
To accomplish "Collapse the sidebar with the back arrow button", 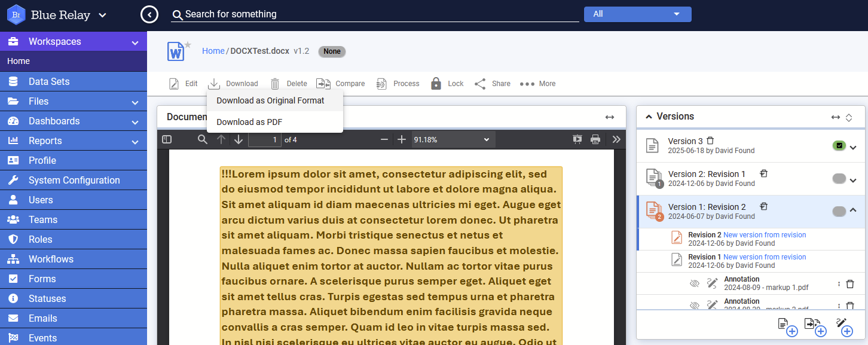I will [x=149, y=14].
